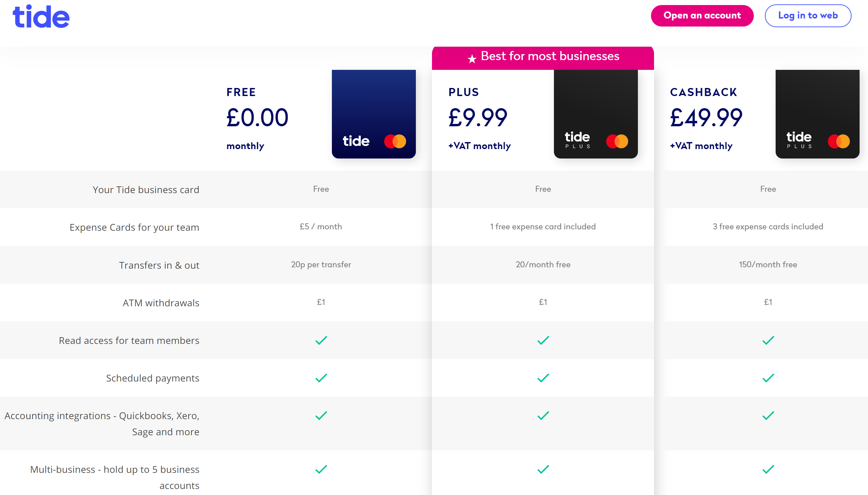Click Mastercard logo on Plus plan card
Image resolution: width=868 pixels, height=495 pixels.
(x=617, y=141)
